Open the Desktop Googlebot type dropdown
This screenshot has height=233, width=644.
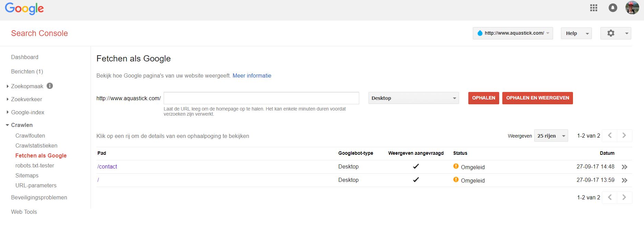tap(413, 98)
